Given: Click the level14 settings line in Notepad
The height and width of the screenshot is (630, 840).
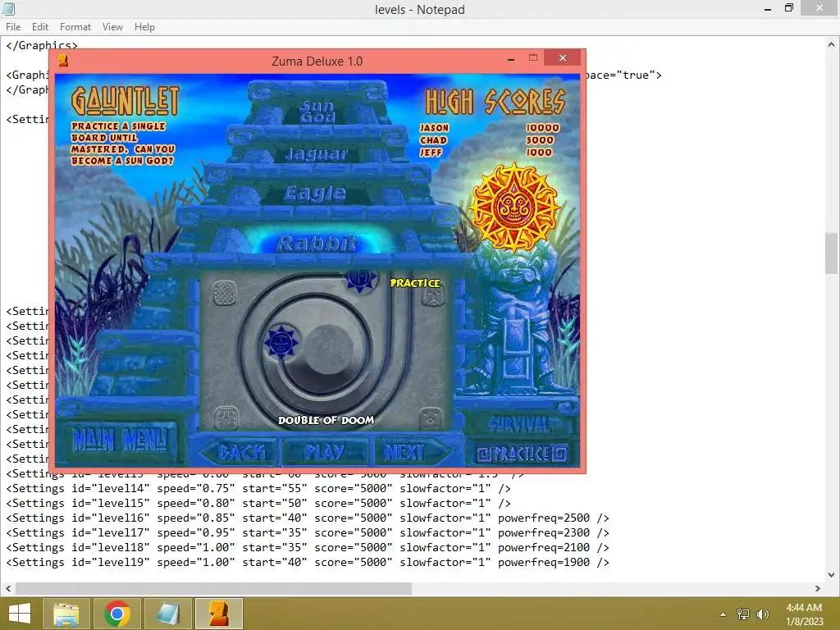Looking at the screenshot, I should [x=258, y=489].
